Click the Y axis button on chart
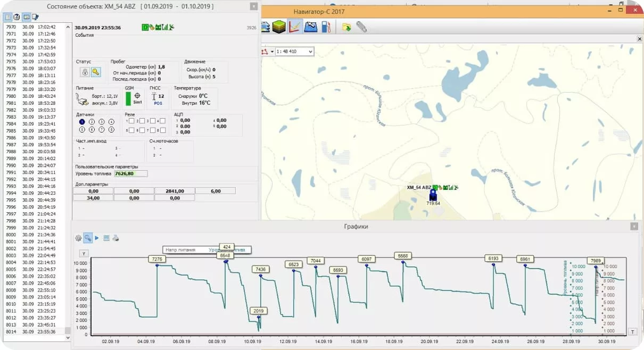Viewport: 644px width, 350px height. (84, 254)
